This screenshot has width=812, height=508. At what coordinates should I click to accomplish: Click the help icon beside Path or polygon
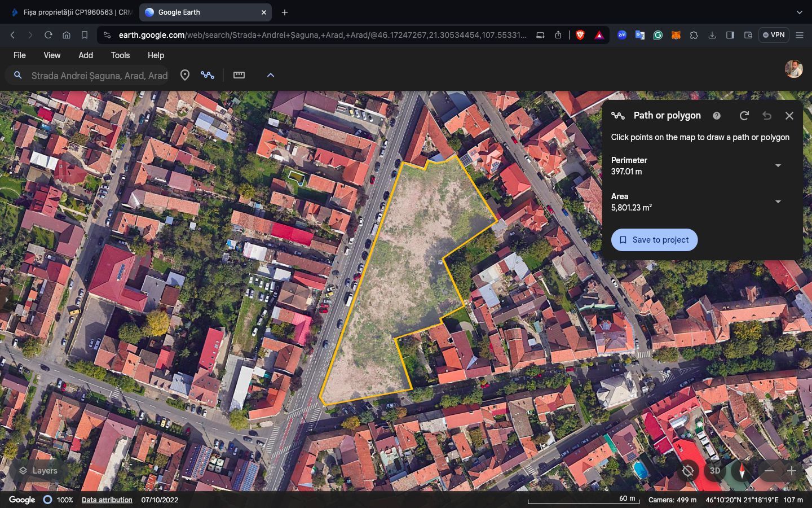(717, 116)
